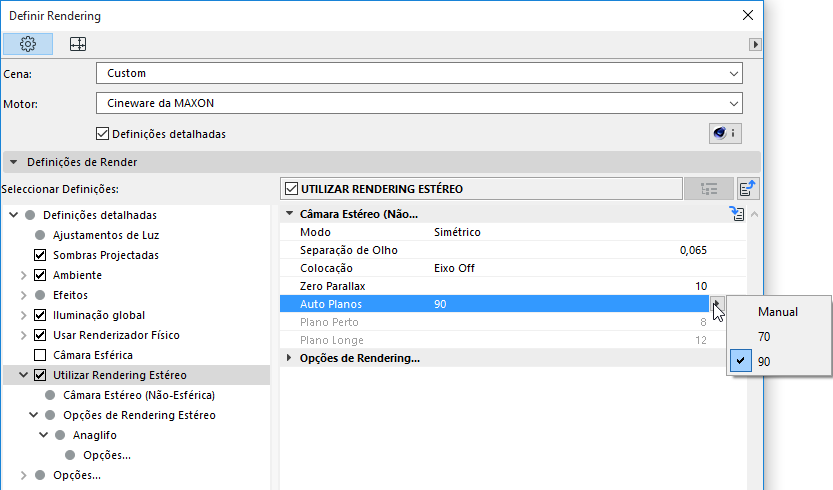This screenshot has height=490, width=833.
Task: Collapse the Definições detalhadas tree node
Action: coord(14,215)
